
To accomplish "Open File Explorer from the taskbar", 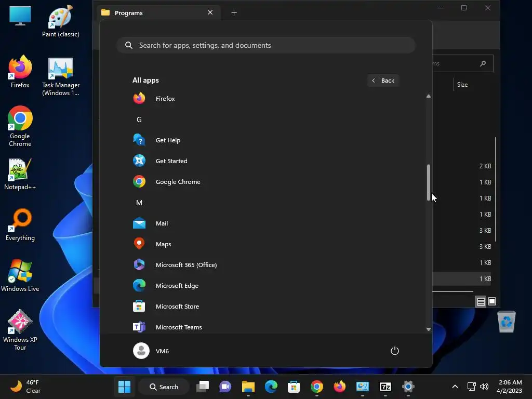I will pyautogui.click(x=248, y=387).
